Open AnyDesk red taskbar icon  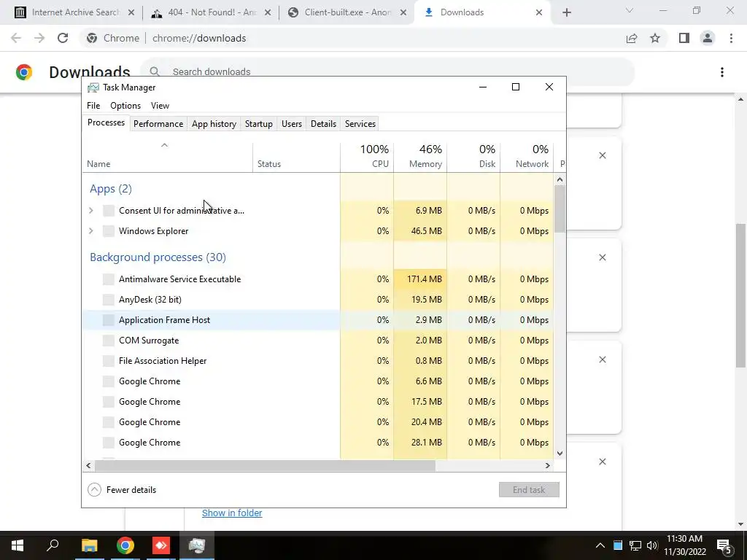click(x=161, y=545)
